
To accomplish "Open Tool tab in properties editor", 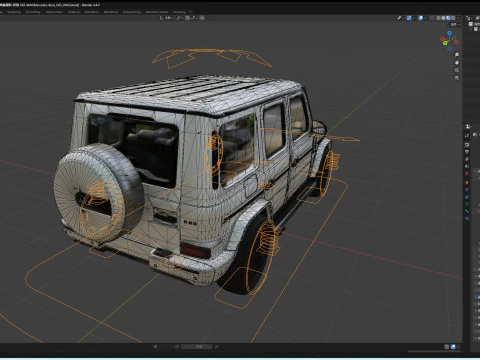I will pos(467,135).
